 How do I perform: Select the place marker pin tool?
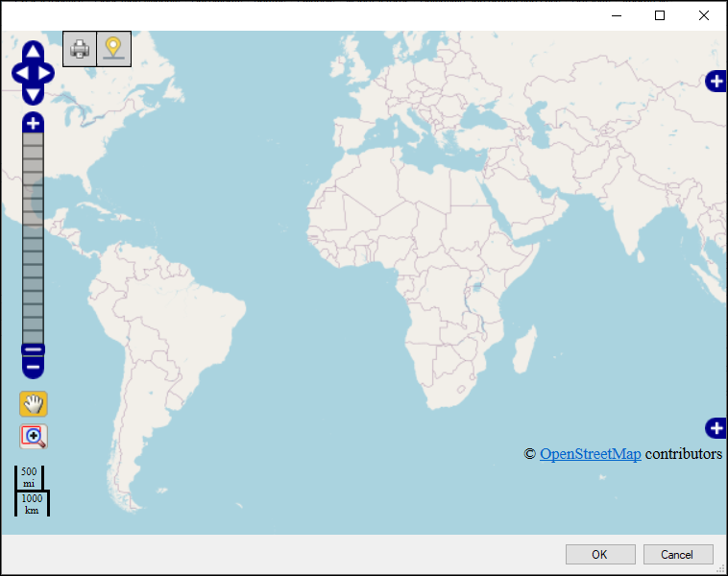113,49
